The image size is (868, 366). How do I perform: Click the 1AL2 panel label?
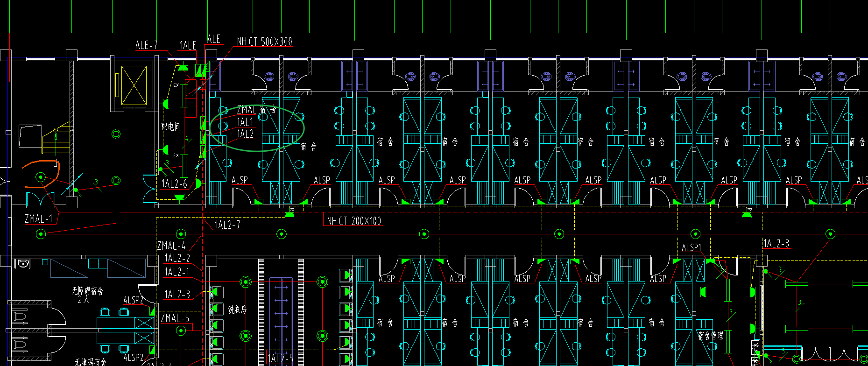click(x=246, y=134)
